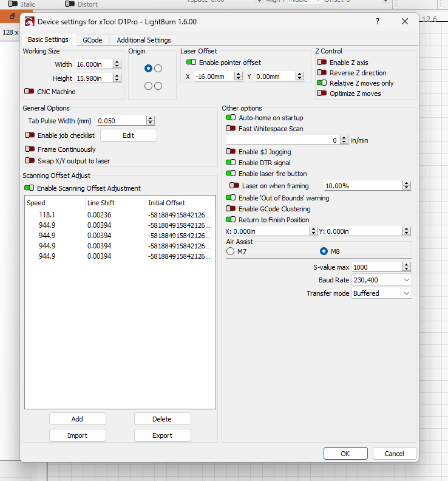Viewport: 448px width, 481px height.
Task: Toggle Relative Z moves only
Action: point(322,83)
